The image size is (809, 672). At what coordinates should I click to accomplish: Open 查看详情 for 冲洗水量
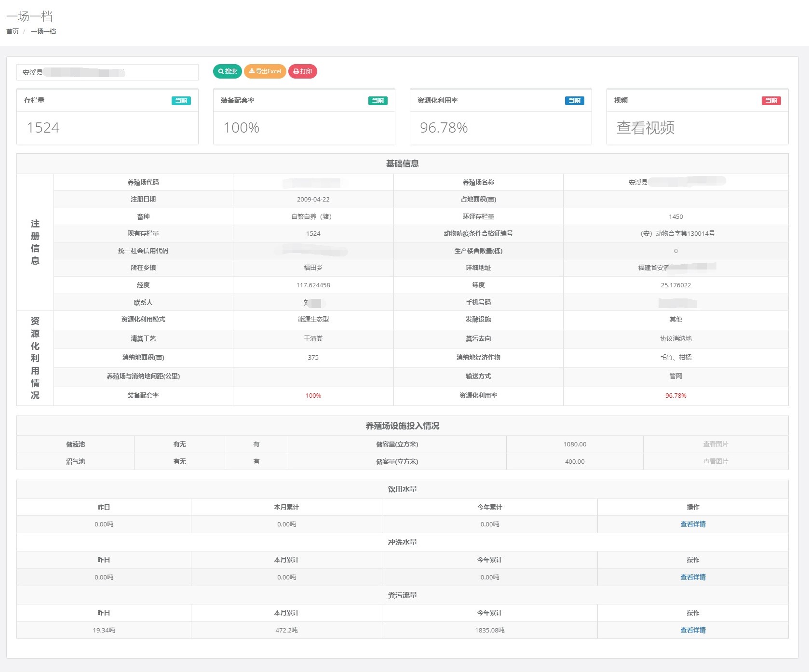(693, 577)
